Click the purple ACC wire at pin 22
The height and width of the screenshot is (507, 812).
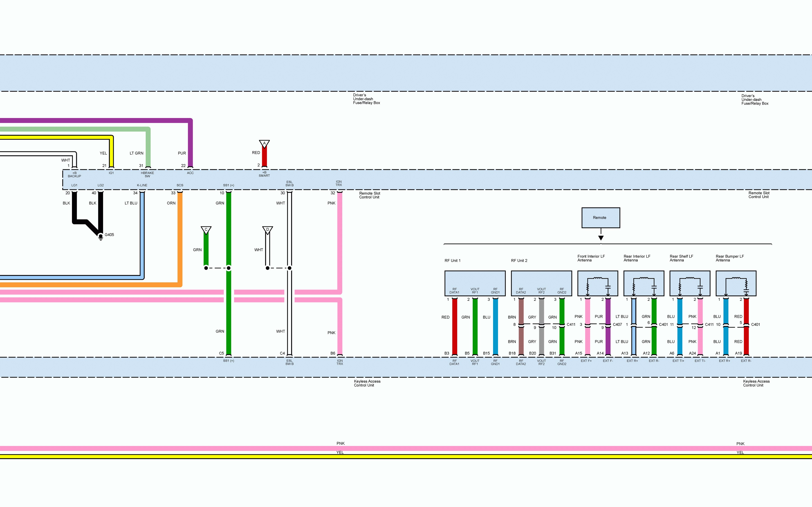tap(190, 154)
